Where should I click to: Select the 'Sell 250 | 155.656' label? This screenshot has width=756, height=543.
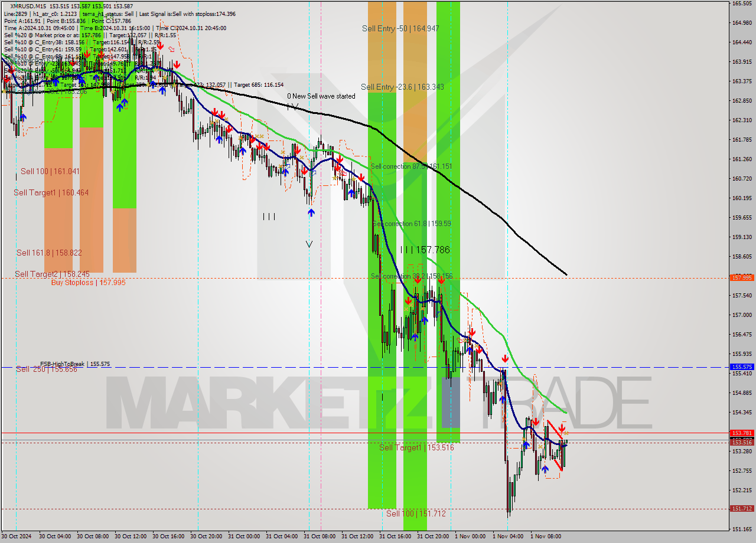point(47,369)
